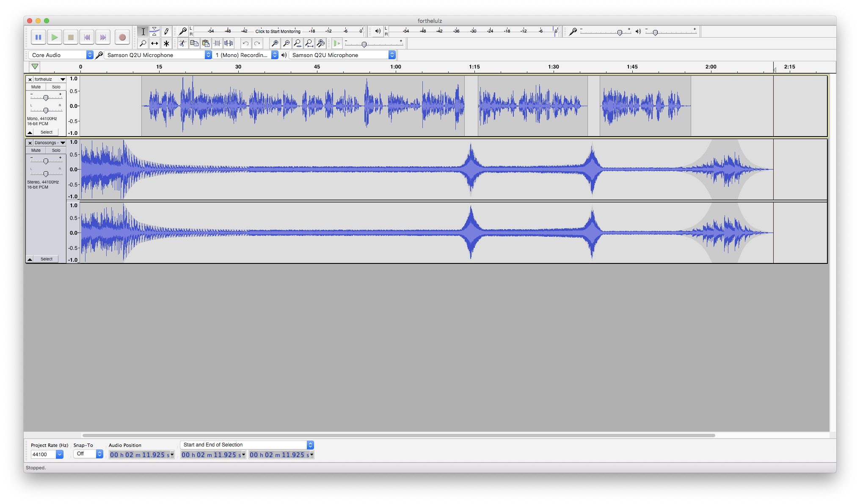860x504 pixels.
Task: Click the Trim audio outside selection icon
Action: pos(217,43)
